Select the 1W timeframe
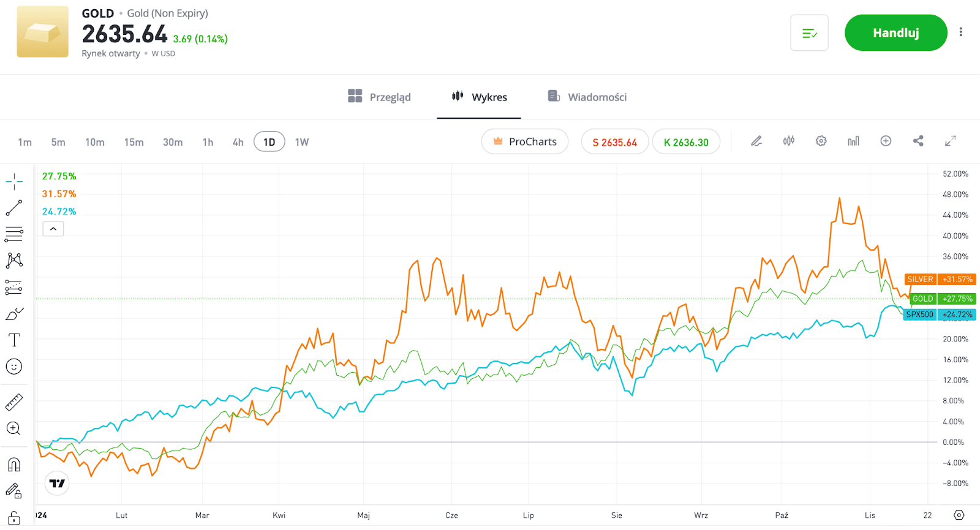Screen dimensions: 980x530 point(302,142)
